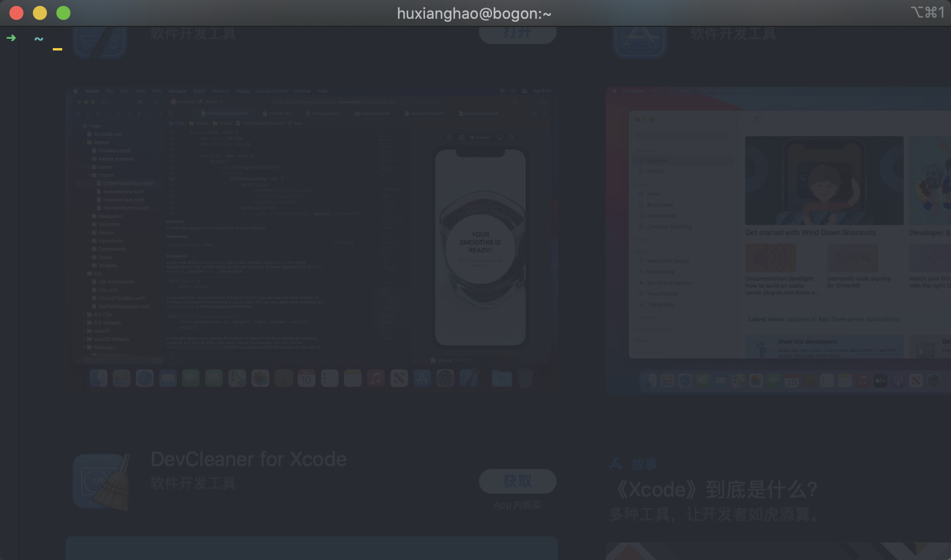Viewport: 951px width, 560px height.
Task: Click the Run button in Xcode's toolbar
Action: click(x=140, y=102)
